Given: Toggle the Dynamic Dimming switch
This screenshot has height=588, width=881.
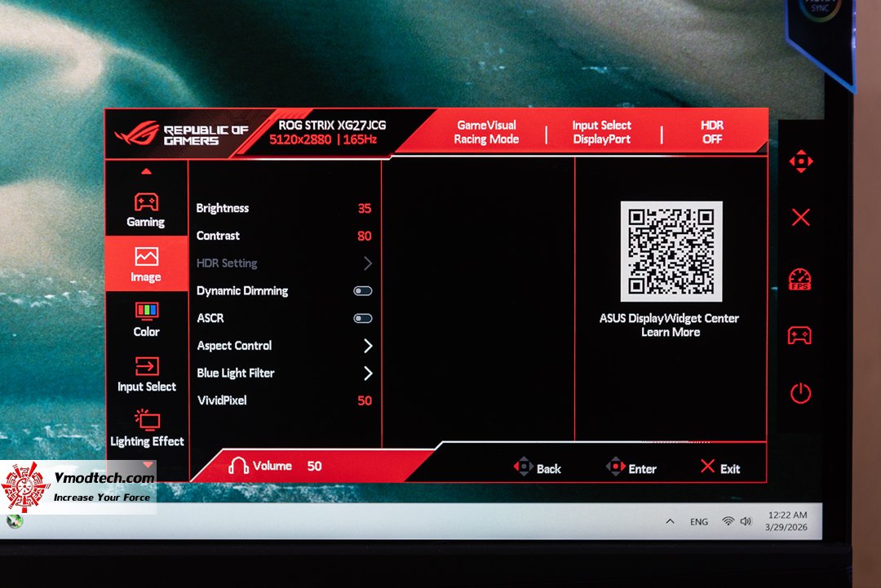Looking at the screenshot, I should pyautogui.click(x=362, y=291).
